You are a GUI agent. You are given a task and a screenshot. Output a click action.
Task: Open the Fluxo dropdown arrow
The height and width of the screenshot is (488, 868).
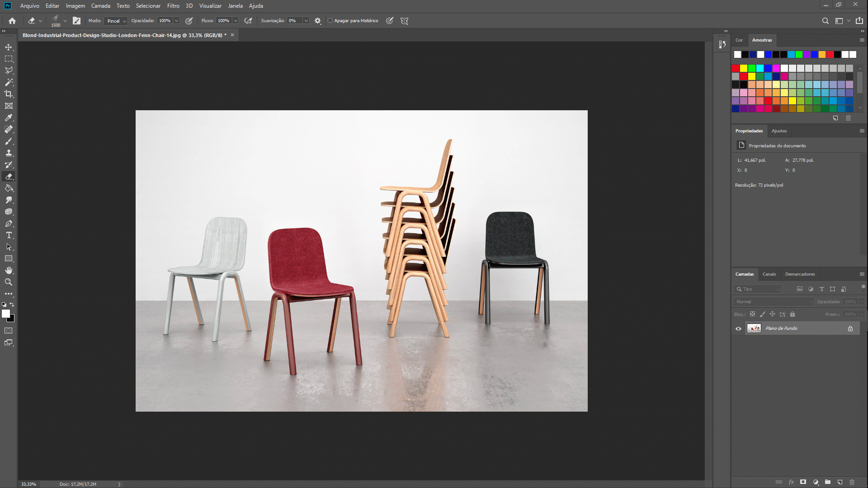tap(236, 21)
